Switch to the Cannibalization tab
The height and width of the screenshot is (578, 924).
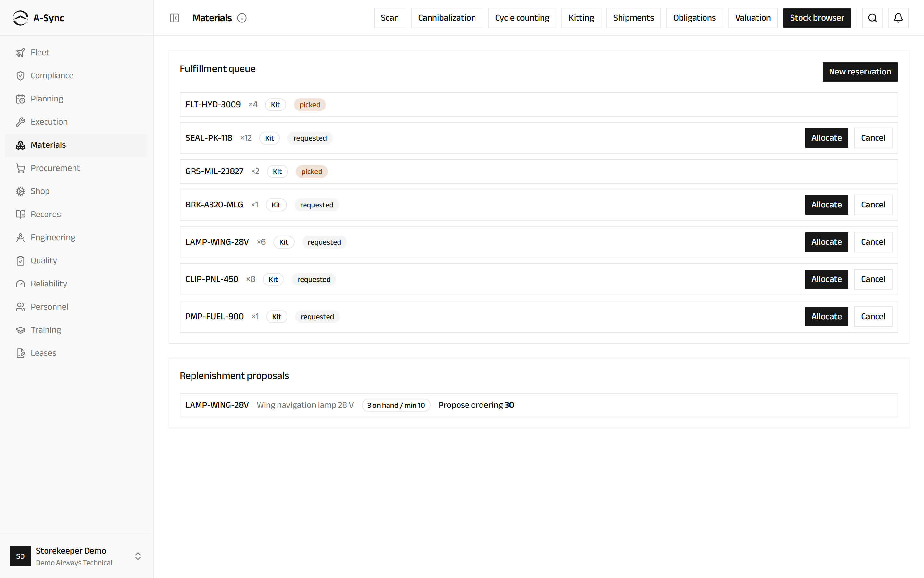click(447, 18)
